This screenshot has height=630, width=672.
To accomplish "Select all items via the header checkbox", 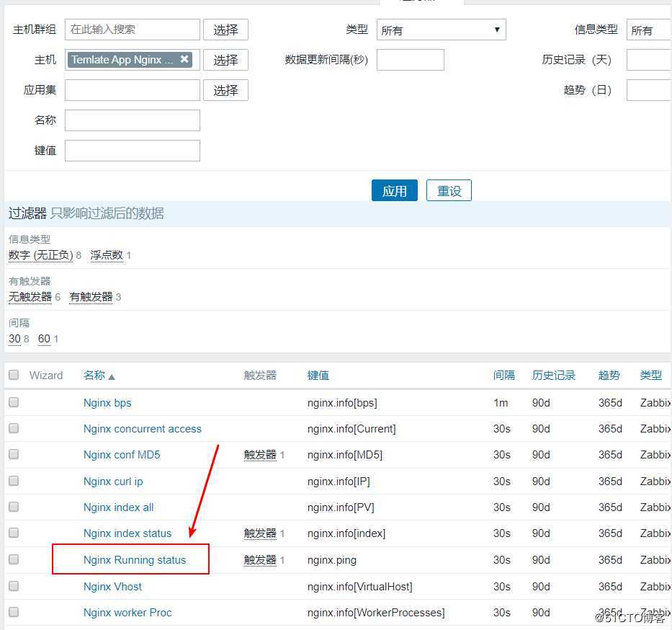I will (12, 374).
